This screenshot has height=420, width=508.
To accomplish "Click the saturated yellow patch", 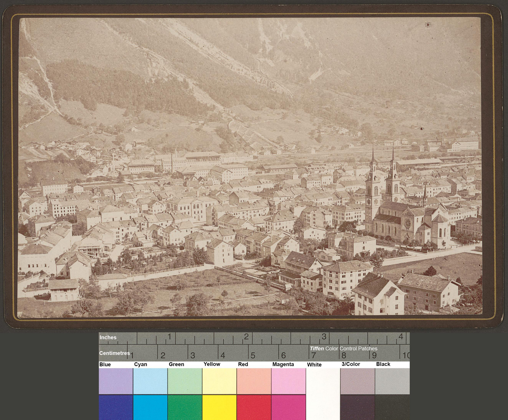I will [x=219, y=408].
